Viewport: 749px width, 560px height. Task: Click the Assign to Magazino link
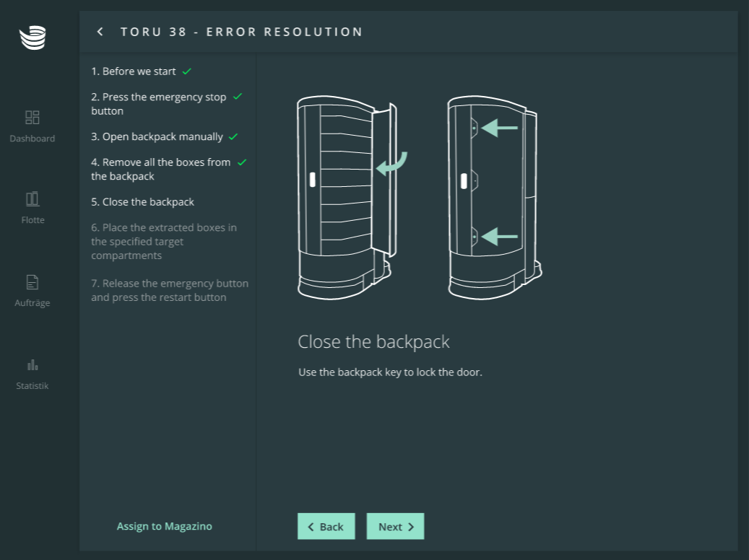pos(165,526)
